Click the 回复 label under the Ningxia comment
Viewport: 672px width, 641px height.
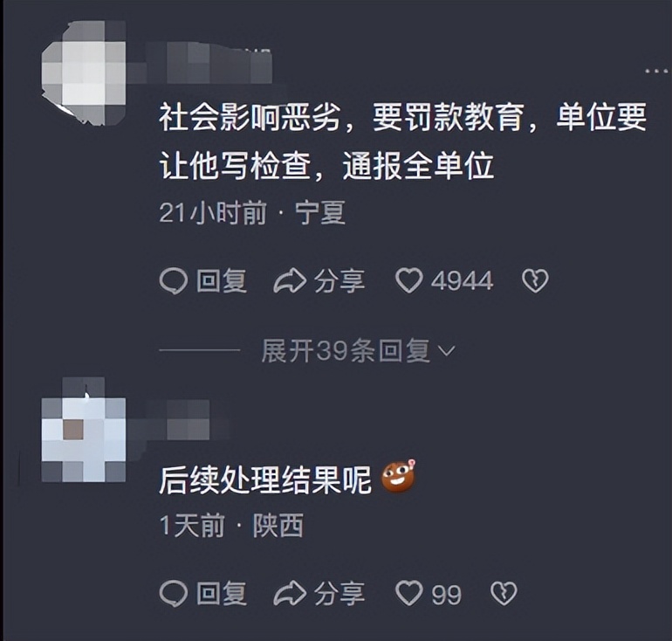tap(222, 281)
